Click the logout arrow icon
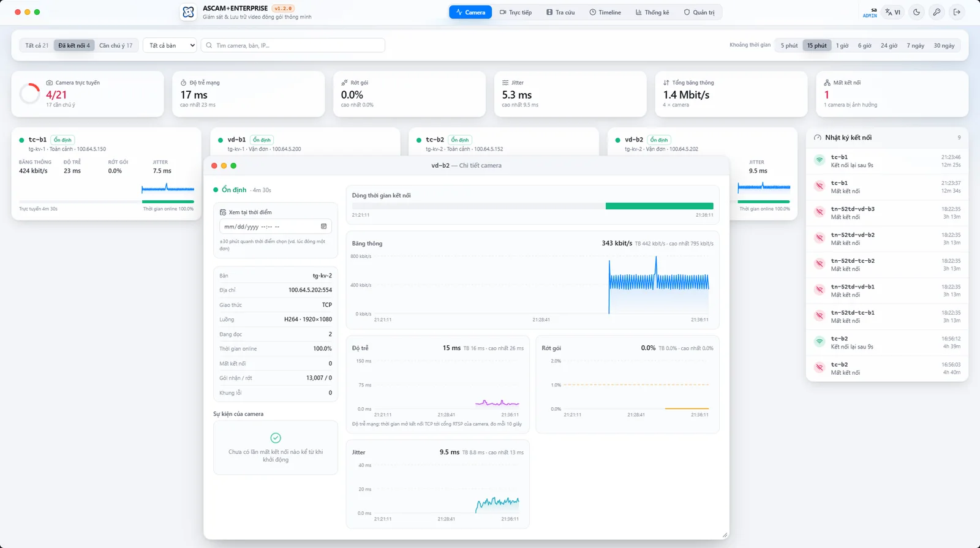The image size is (980, 548). pos(957,12)
